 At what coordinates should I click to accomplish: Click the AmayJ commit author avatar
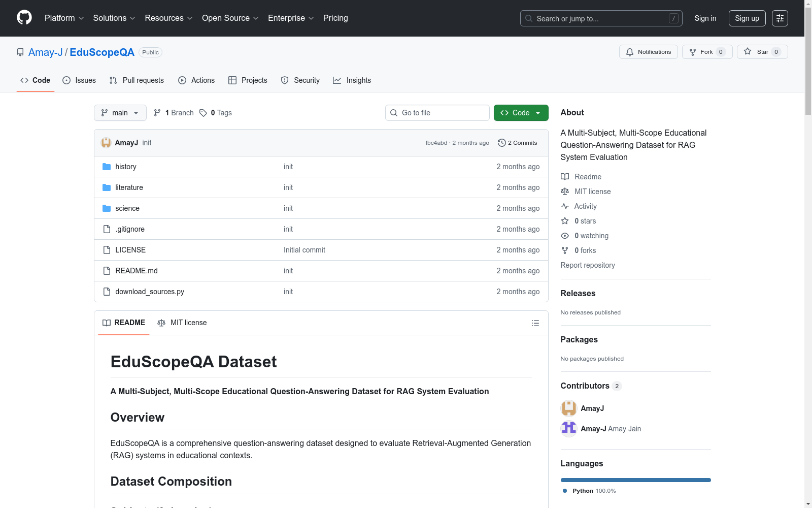pos(106,143)
